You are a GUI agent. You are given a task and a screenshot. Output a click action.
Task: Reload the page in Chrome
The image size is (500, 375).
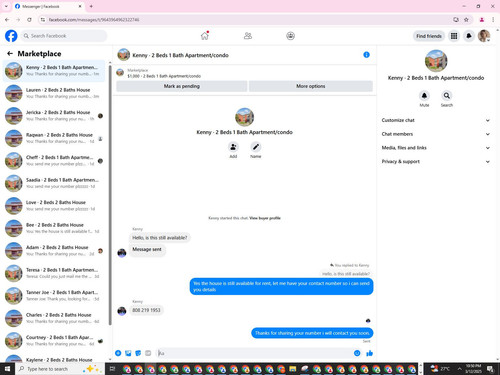[x=29, y=20]
